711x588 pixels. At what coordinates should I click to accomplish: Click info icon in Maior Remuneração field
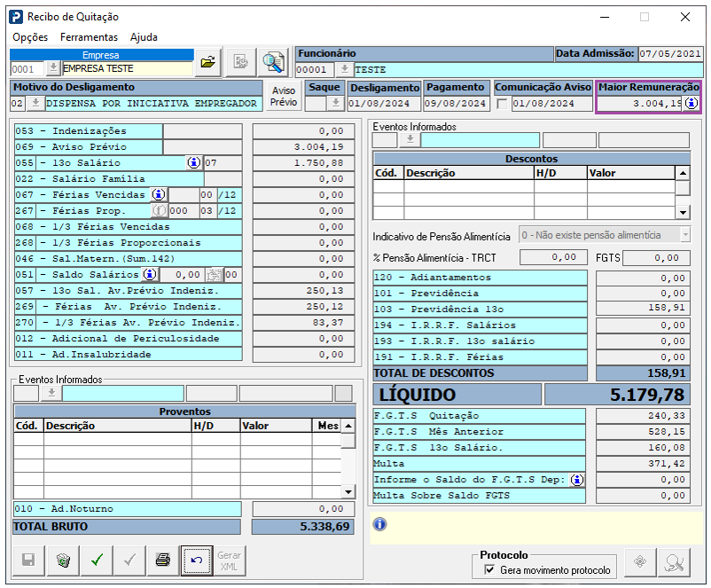point(691,104)
